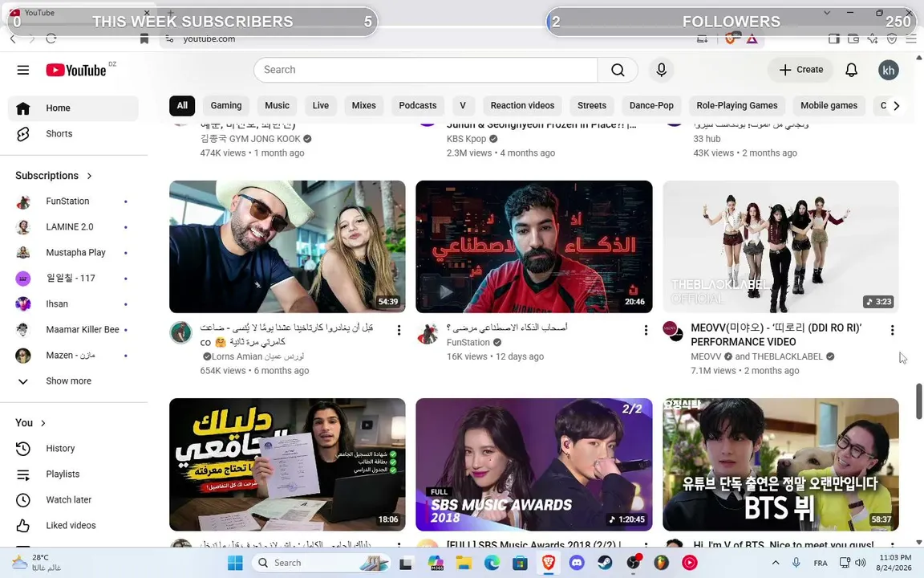Start voice search with microphone icon
924x578 pixels.
(661, 70)
